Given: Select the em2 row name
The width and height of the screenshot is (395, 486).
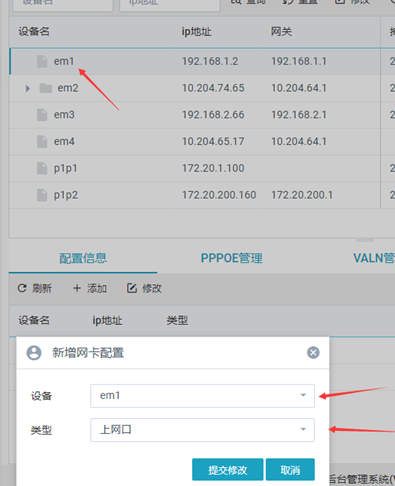Looking at the screenshot, I should [68, 88].
